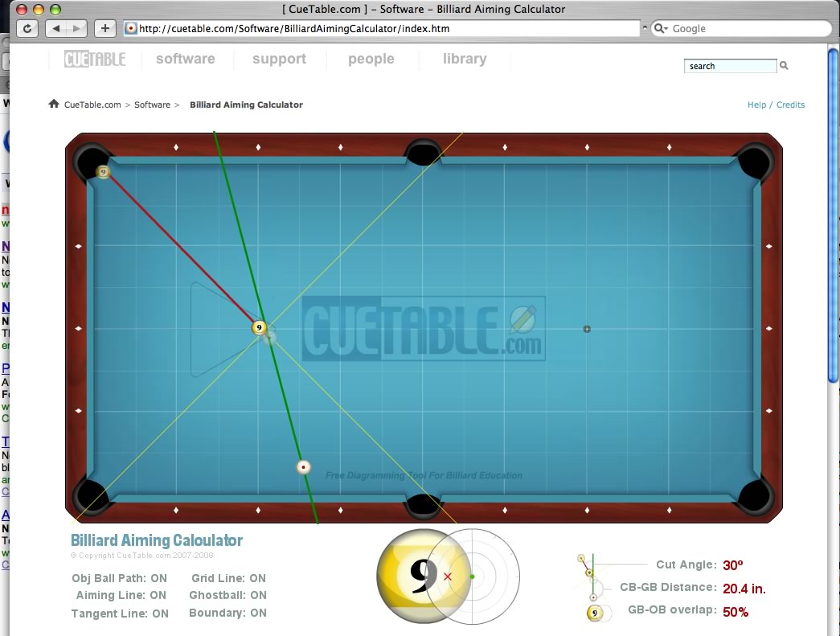This screenshot has height=636, width=840.
Task: Click the 9 ball near the top-left pocket
Action: 103,172
